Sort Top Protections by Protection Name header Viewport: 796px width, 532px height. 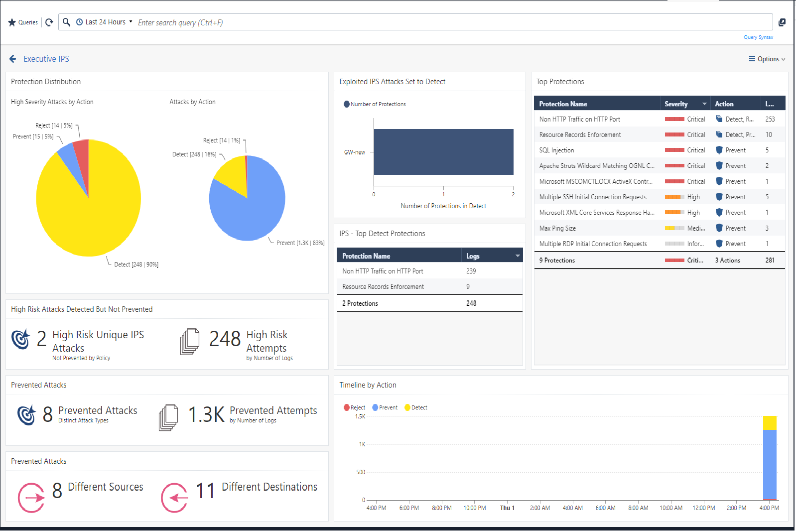coord(563,104)
